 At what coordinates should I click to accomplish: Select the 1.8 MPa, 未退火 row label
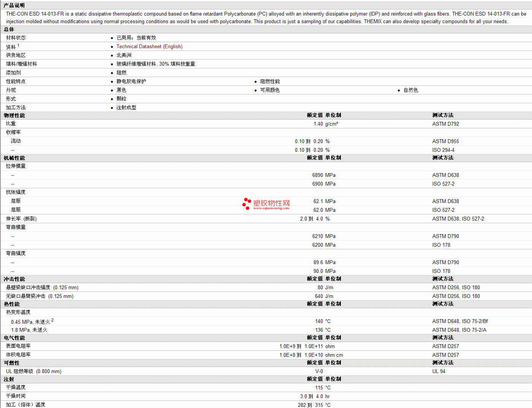(29, 330)
